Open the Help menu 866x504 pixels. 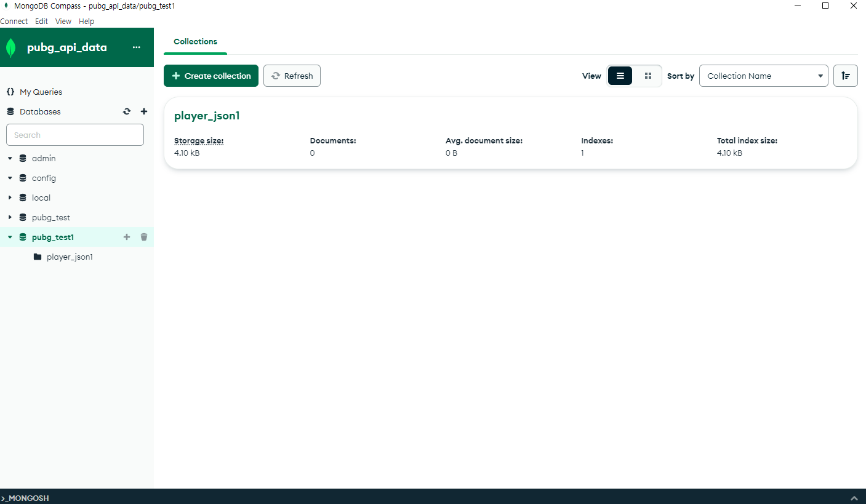87,21
